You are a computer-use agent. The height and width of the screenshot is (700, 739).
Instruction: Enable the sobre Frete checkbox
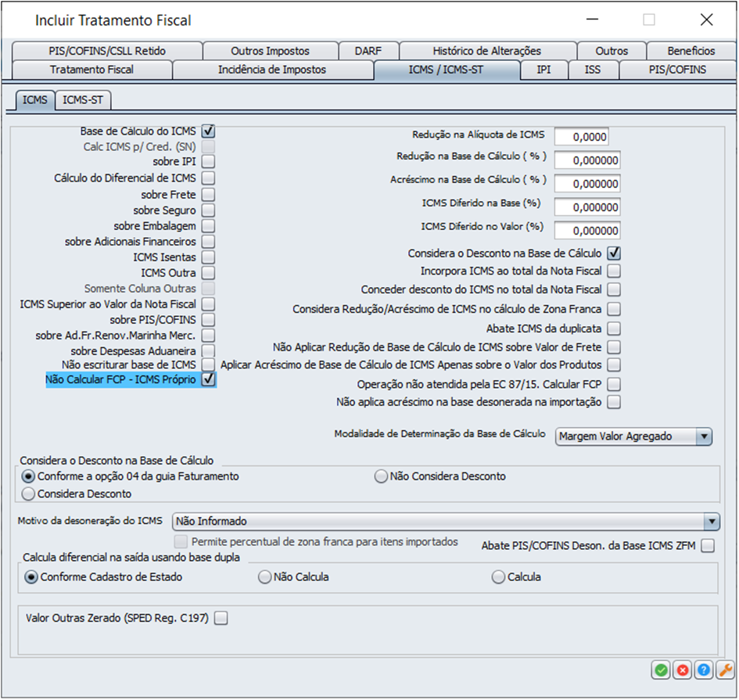(x=208, y=195)
